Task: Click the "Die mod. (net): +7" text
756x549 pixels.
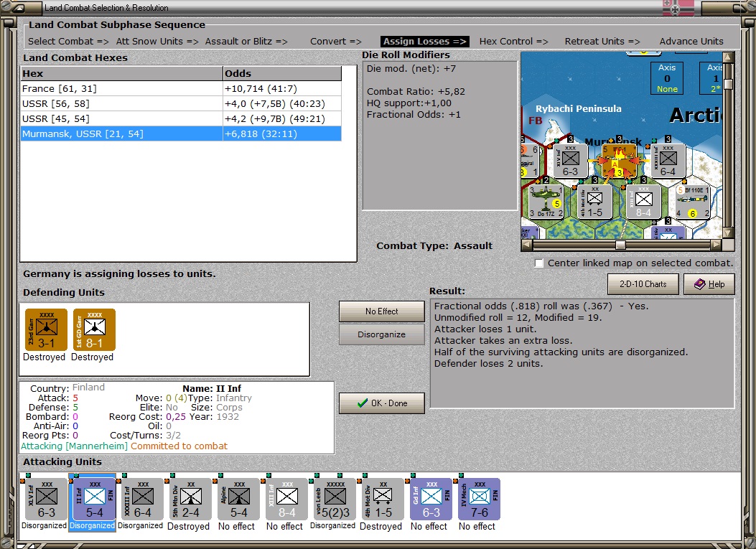Action: [x=411, y=68]
